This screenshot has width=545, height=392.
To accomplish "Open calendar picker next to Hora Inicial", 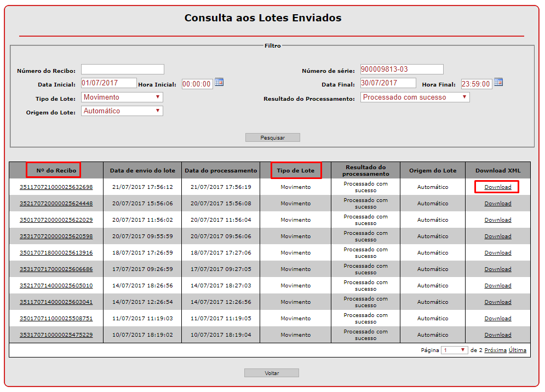I will pos(219,82).
